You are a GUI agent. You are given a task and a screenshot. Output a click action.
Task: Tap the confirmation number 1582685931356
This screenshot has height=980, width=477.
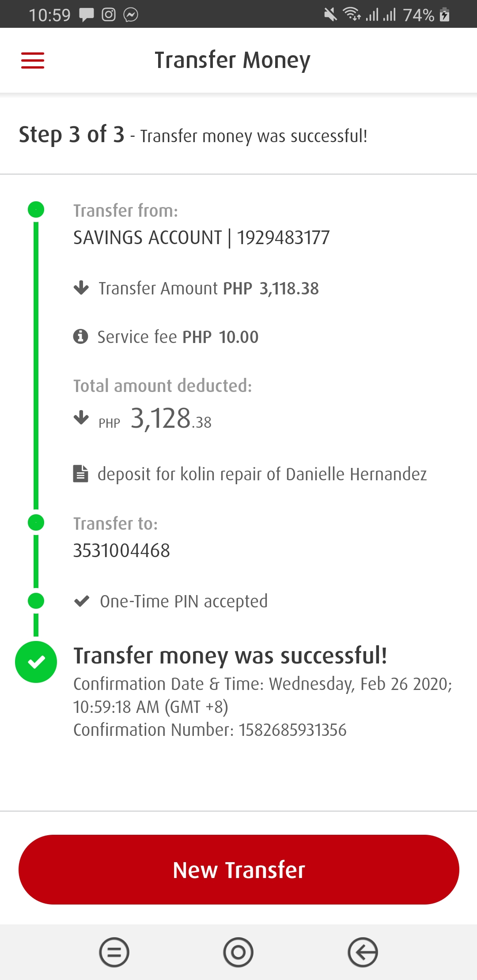pyautogui.click(x=292, y=730)
